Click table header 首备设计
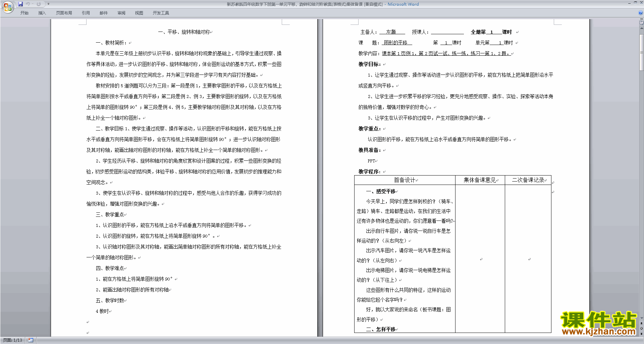This screenshot has width=644, height=344. [x=405, y=180]
